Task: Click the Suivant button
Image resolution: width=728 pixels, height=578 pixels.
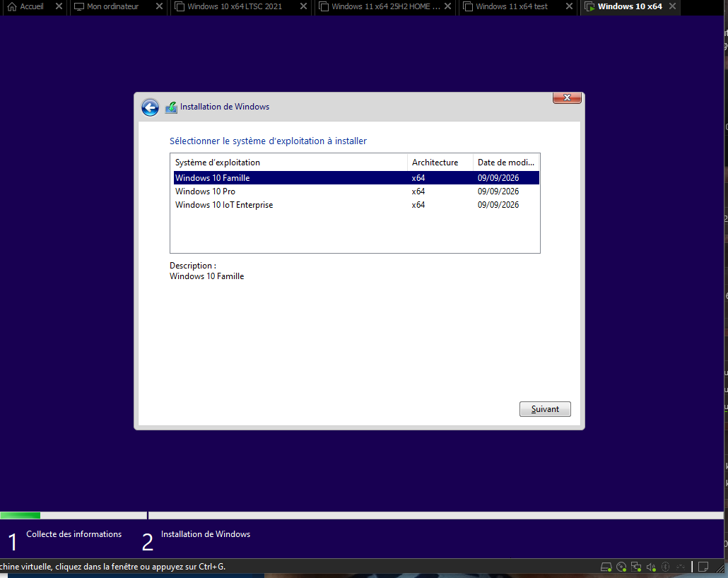Action: (x=545, y=409)
